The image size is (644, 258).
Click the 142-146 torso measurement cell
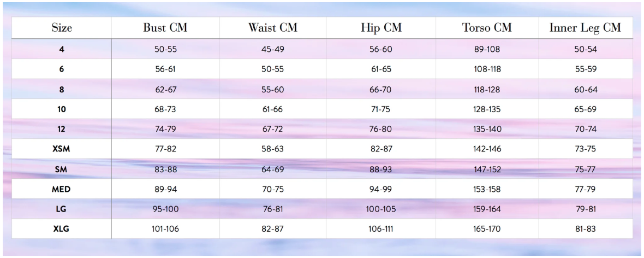[487, 149]
